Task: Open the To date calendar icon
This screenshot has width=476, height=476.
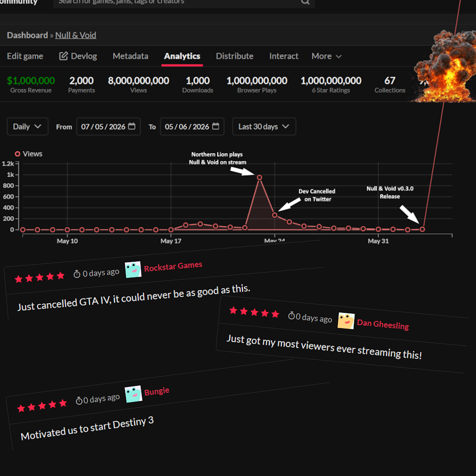Action: [x=216, y=126]
